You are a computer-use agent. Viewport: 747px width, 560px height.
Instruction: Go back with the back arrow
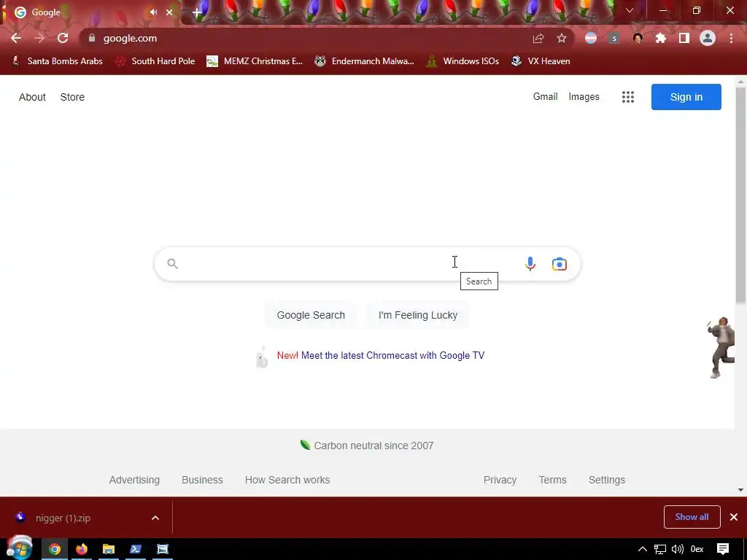point(16,38)
